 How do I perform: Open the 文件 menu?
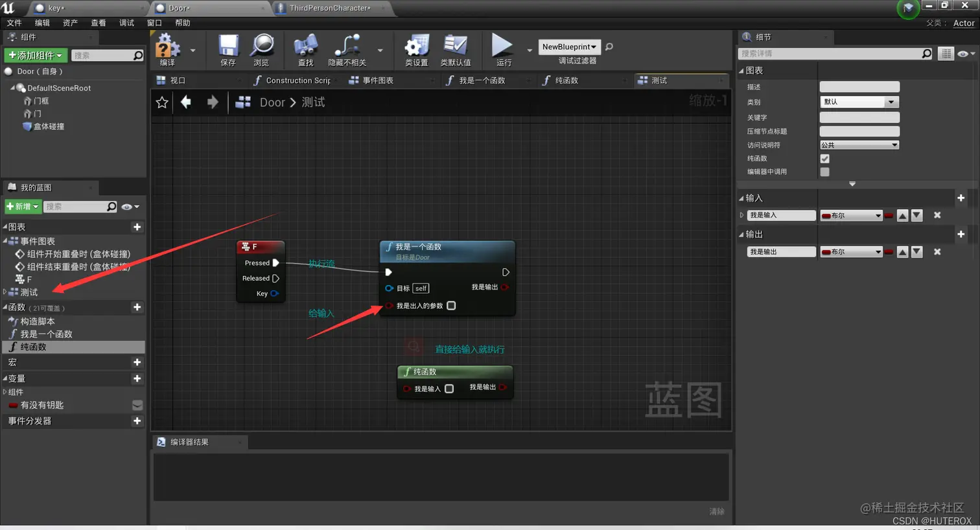click(14, 23)
